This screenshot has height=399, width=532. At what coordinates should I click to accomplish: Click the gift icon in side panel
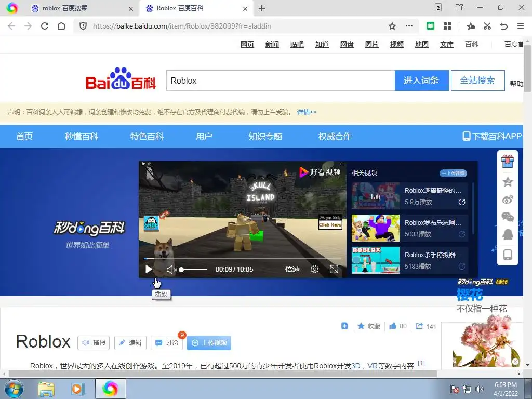pos(508,161)
